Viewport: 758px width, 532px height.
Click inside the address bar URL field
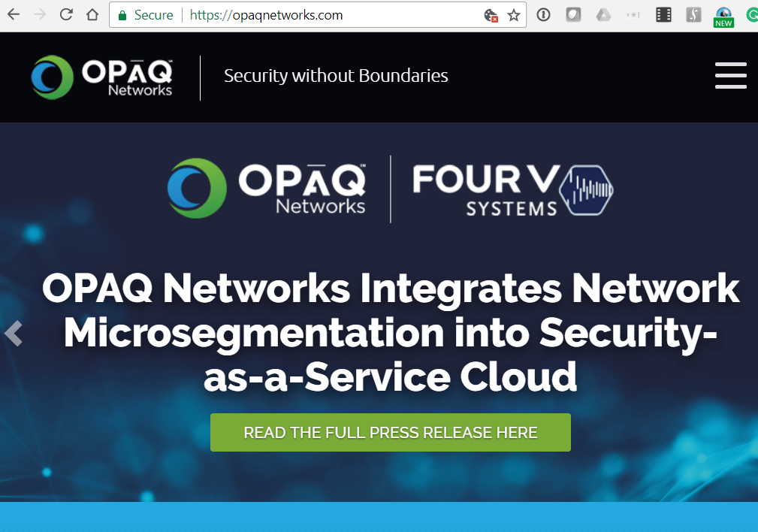point(300,14)
